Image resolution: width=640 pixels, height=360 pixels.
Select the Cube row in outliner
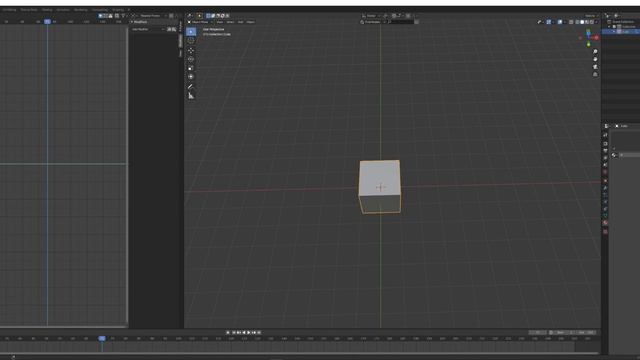tap(622, 31)
